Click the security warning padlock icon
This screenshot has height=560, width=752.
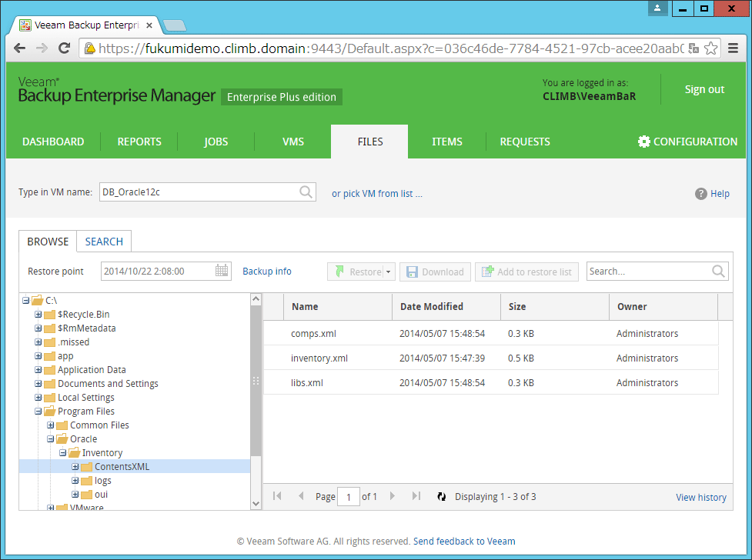click(x=89, y=48)
